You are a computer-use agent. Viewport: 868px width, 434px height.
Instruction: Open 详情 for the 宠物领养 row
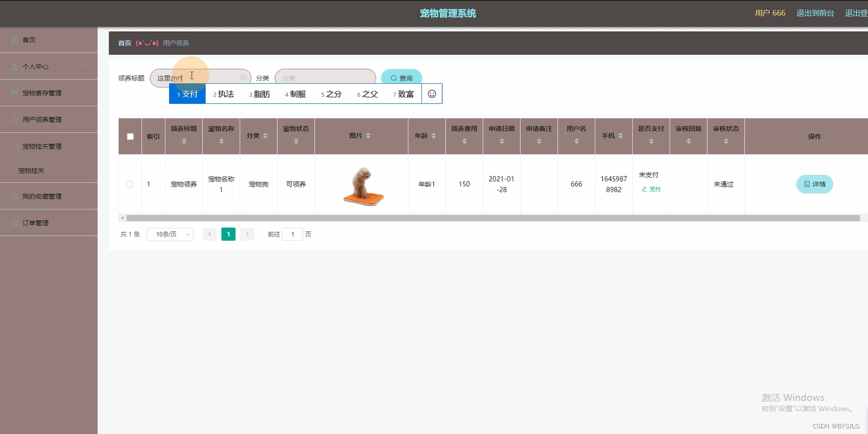[814, 184]
